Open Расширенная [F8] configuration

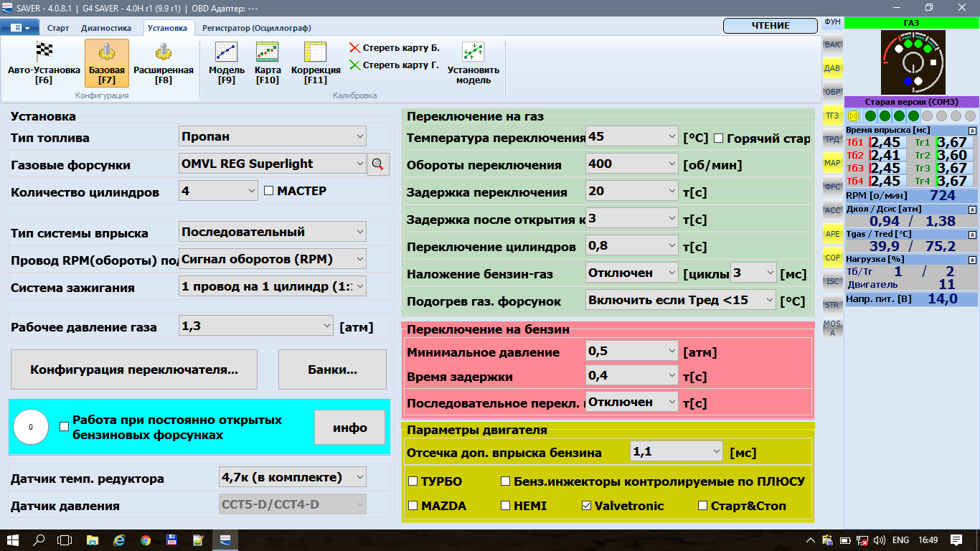(164, 62)
